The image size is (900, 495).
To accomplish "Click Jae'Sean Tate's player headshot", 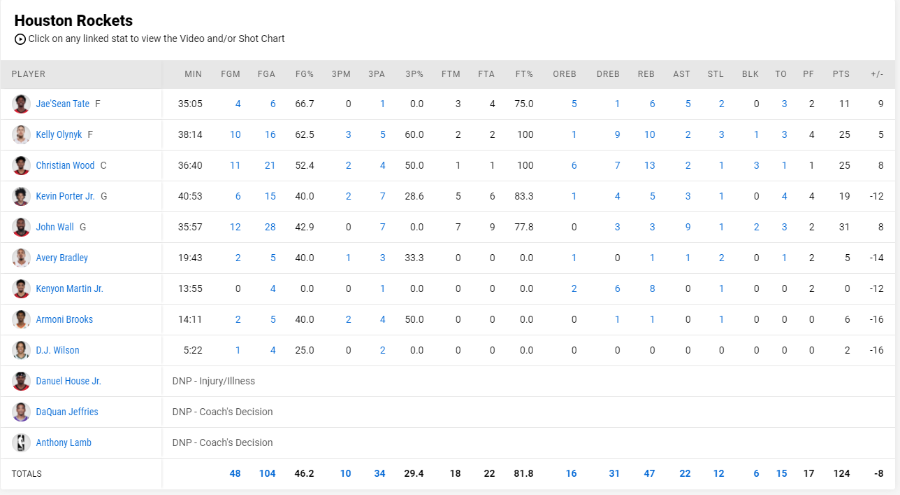I will point(21,104).
